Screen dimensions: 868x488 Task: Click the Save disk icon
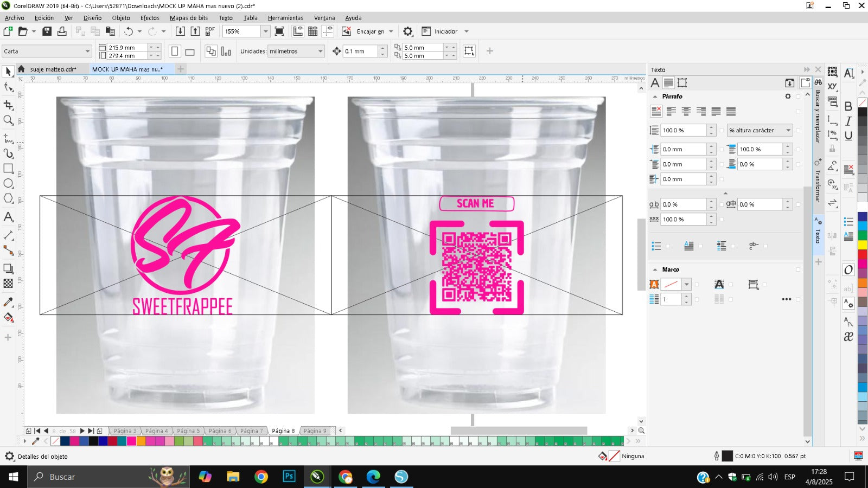point(47,31)
